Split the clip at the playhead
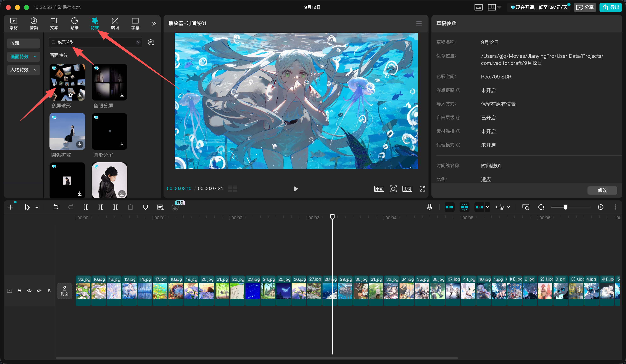This screenshot has height=364, width=626. (86, 207)
